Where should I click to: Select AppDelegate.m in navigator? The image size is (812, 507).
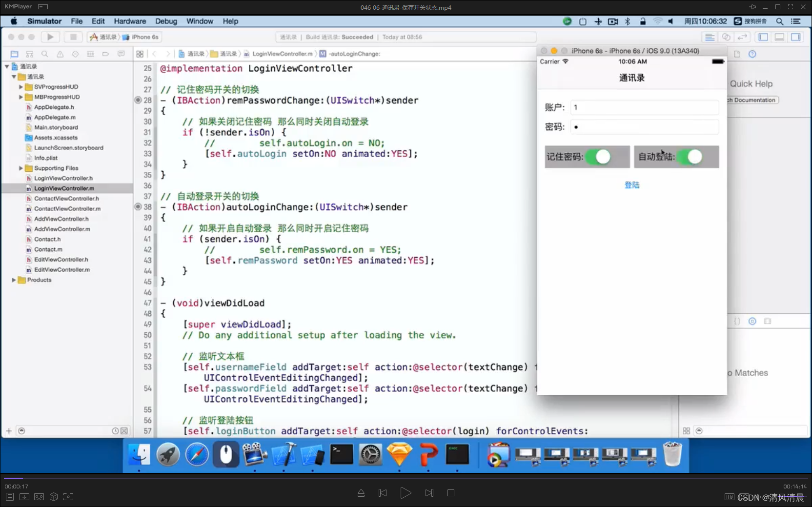tap(55, 117)
